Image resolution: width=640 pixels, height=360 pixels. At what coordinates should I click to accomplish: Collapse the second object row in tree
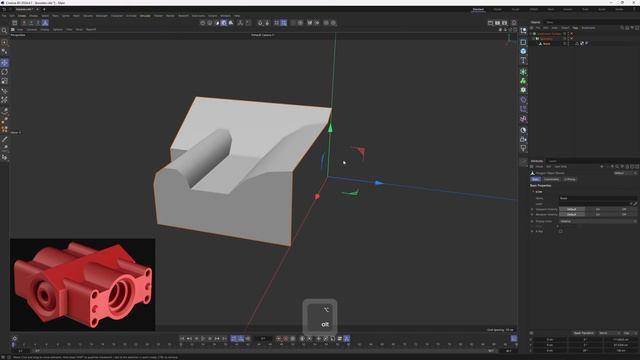point(534,38)
